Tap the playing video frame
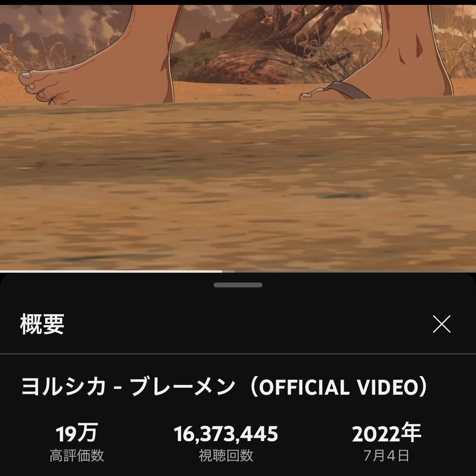Screen dimensions: 476x476 238,137
